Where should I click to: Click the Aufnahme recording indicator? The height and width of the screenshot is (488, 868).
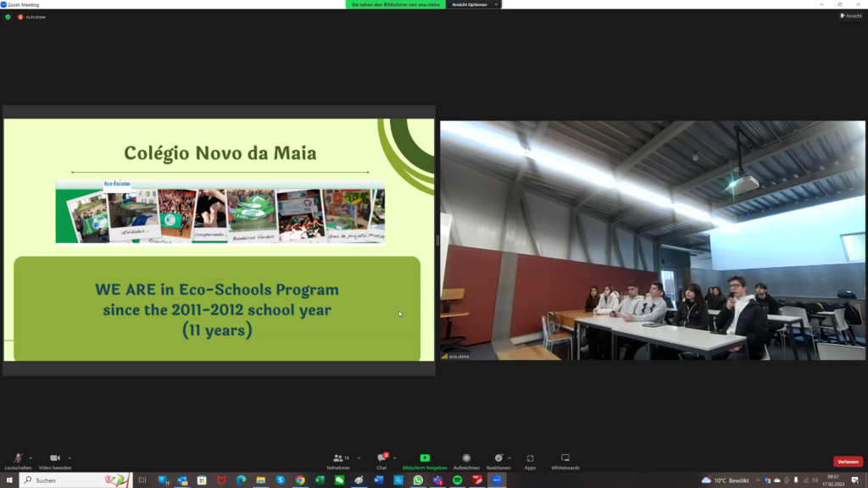coord(32,17)
